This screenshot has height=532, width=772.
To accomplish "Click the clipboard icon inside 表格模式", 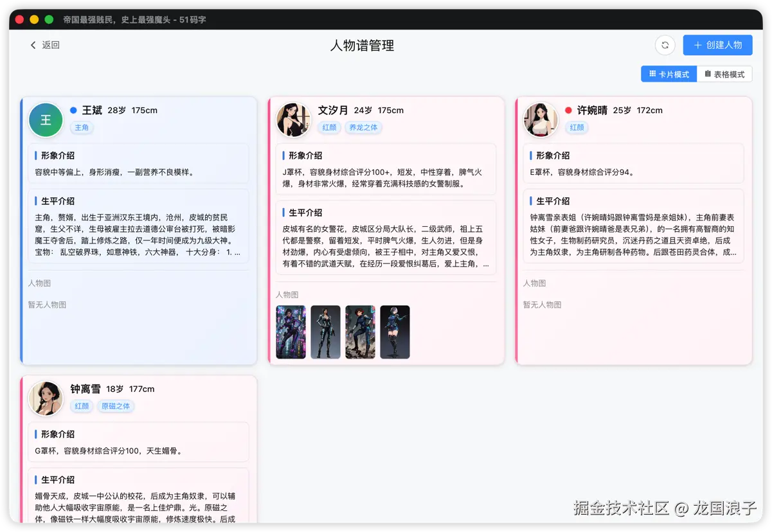I will click(706, 73).
